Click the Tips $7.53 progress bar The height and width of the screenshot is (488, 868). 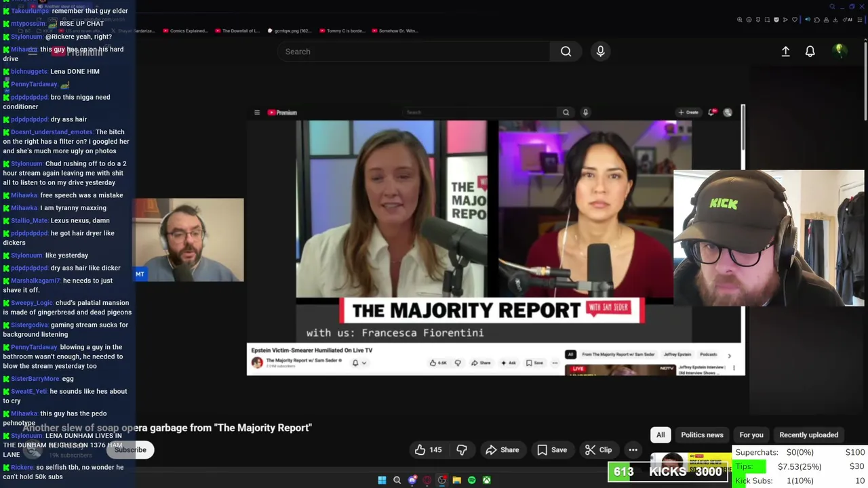[x=800, y=466]
